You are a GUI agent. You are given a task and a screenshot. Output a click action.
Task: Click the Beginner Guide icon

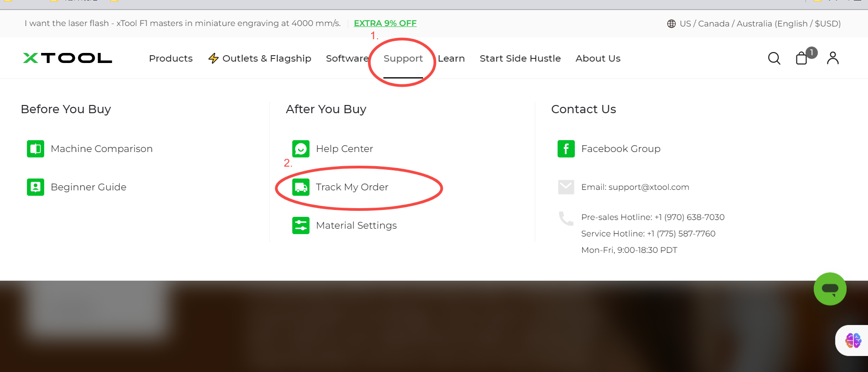click(36, 187)
